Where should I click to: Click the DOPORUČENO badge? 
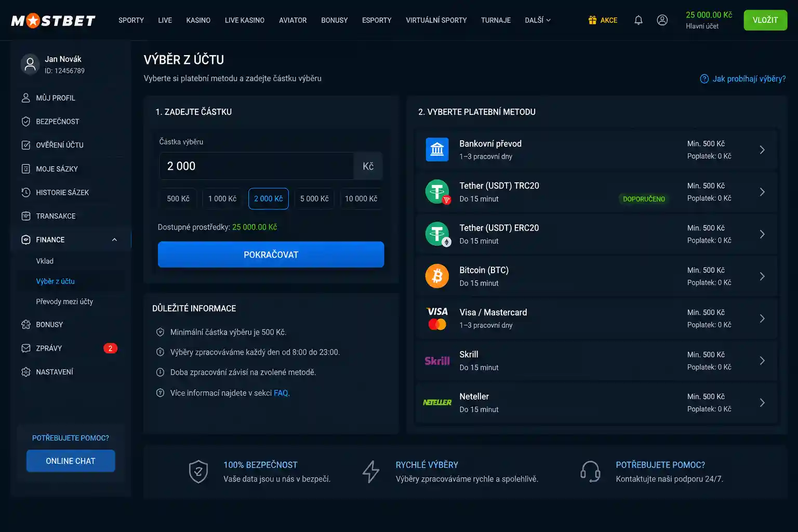point(644,199)
